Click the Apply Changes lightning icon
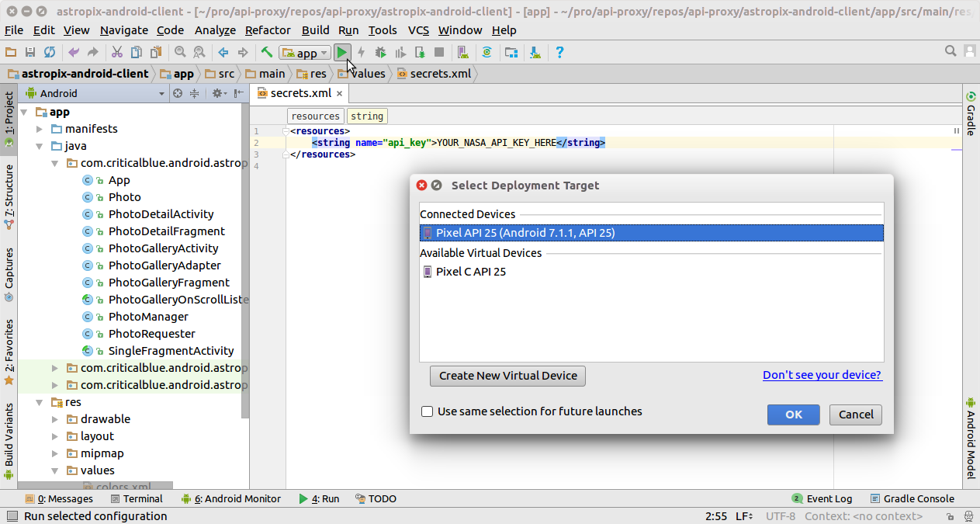 tap(362, 52)
